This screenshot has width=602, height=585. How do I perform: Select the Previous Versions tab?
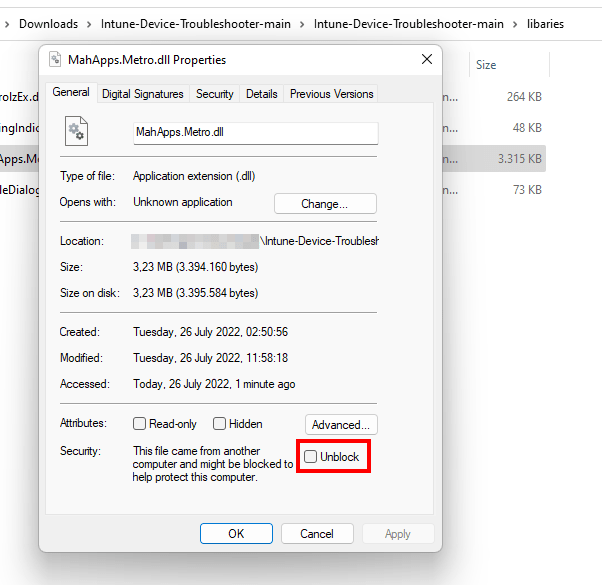pos(331,94)
